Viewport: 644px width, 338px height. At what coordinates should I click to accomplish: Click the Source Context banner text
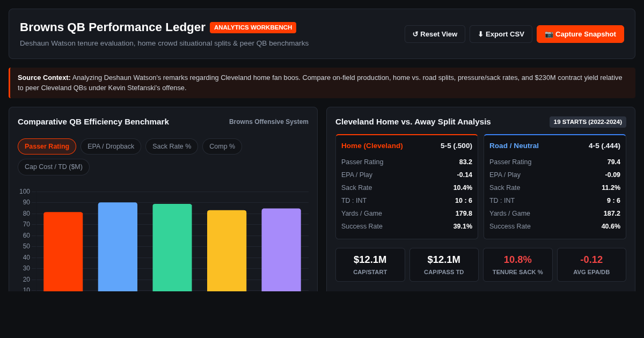(x=322, y=83)
